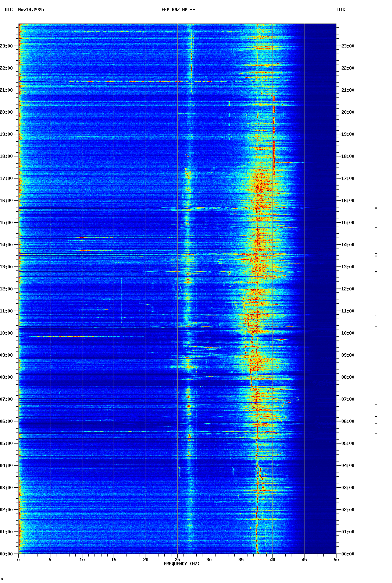This screenshot has height=583, width=392.
Task: Click the 15 Hz frequency tick label
Action: point(114,560)
